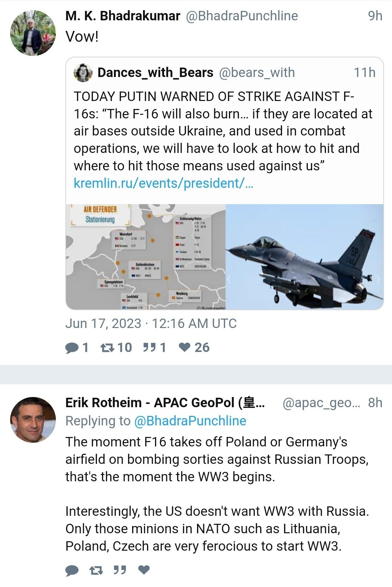Viewport: 392px width, 587px height.
Task: Like the M. K. Bhadrakumar tweet
Action: [x=185, y=348]
